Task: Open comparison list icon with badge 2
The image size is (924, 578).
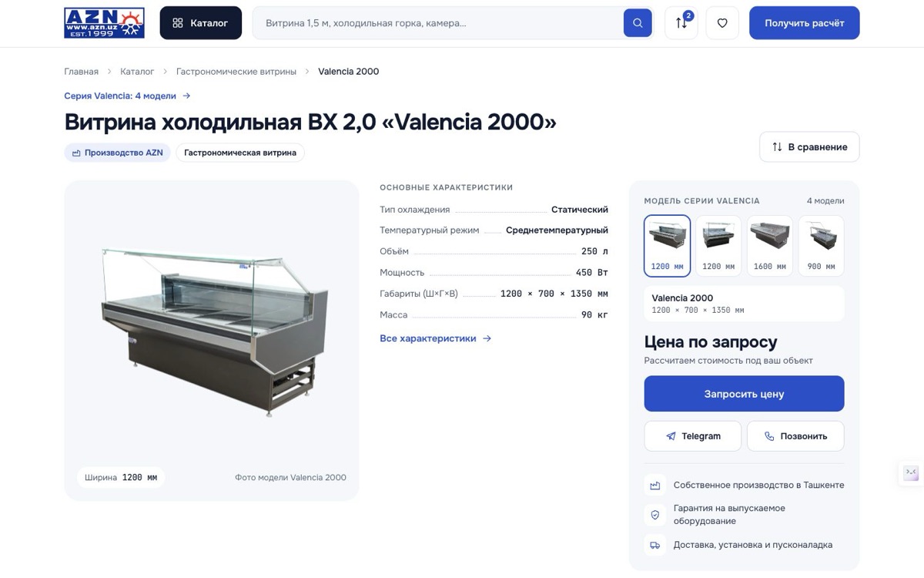Action: (x=681, y=23)
